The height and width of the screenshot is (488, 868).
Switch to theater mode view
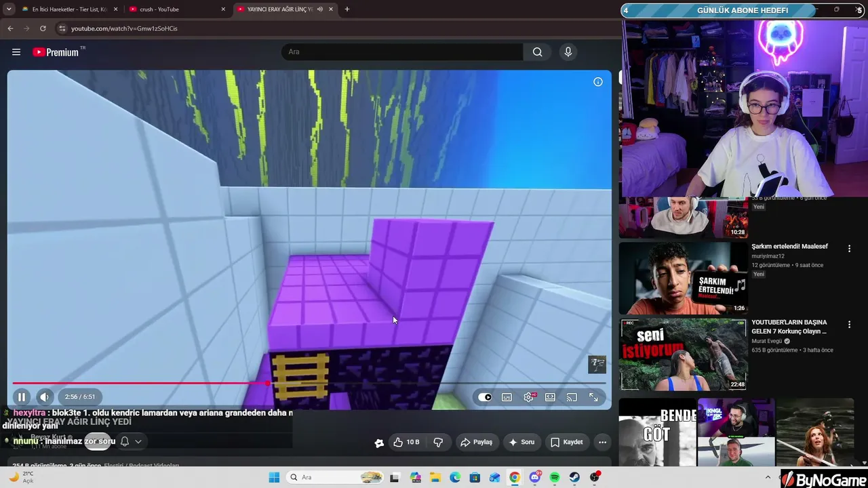click(x=550, y=397)
